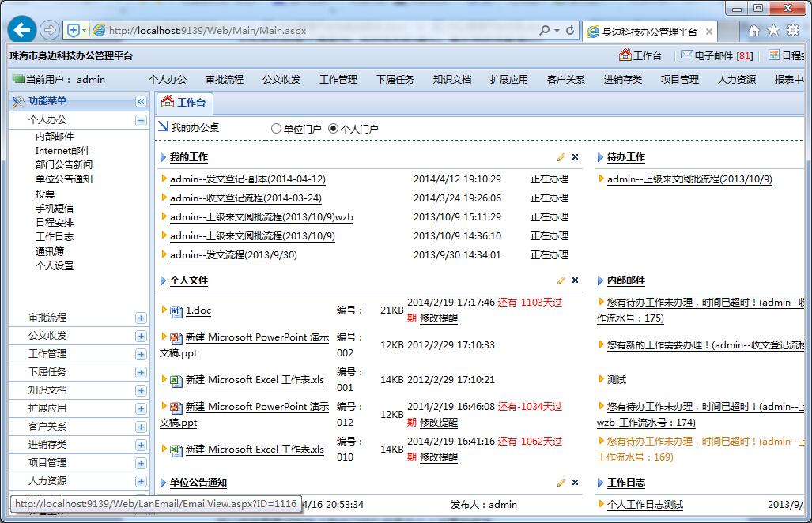This screenshot has width=812, height=523.
Task: Open the 个人工作日志测试 link
Action: pos(645,504)
